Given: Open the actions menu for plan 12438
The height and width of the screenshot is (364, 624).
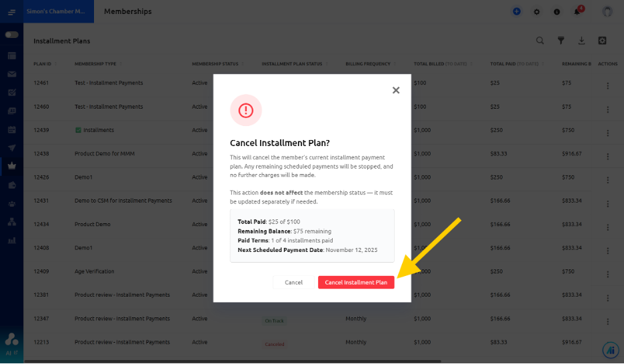Looking at the screenshot, I should pyautogui.click(x=607, y=157).
